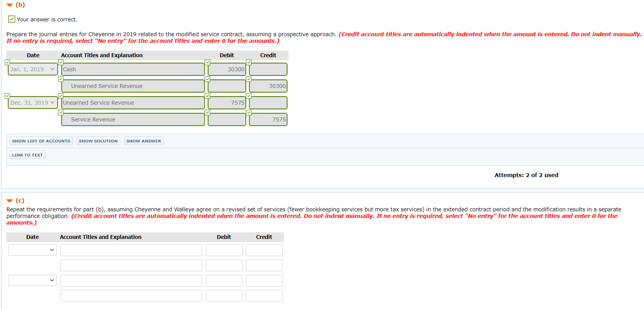Click first row credit field in part (c)
The image size is (644, 309).
coord(264,250)
